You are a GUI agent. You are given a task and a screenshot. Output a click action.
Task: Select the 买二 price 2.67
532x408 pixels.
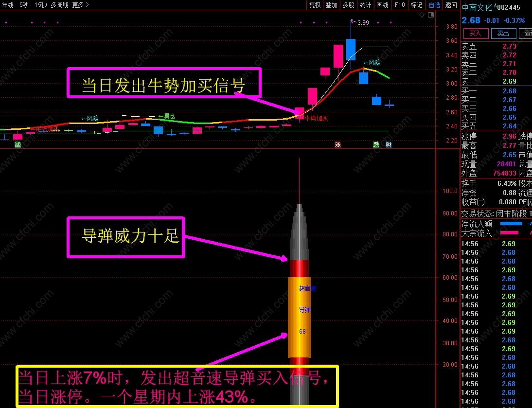[x=509, y=100]
